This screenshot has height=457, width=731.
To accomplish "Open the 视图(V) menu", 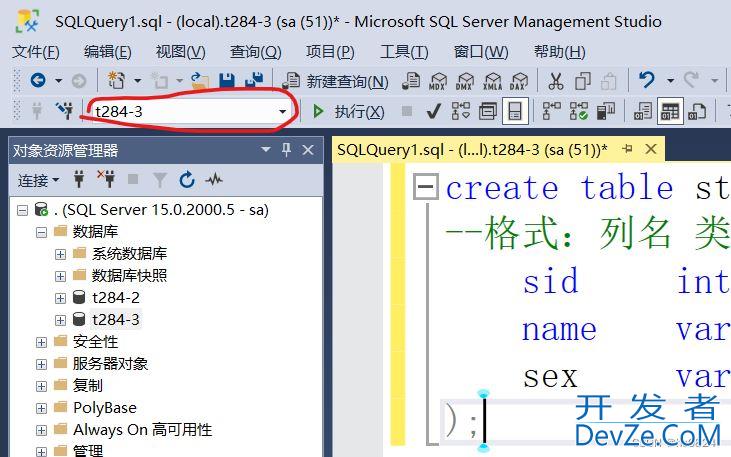I will point(180,51).
